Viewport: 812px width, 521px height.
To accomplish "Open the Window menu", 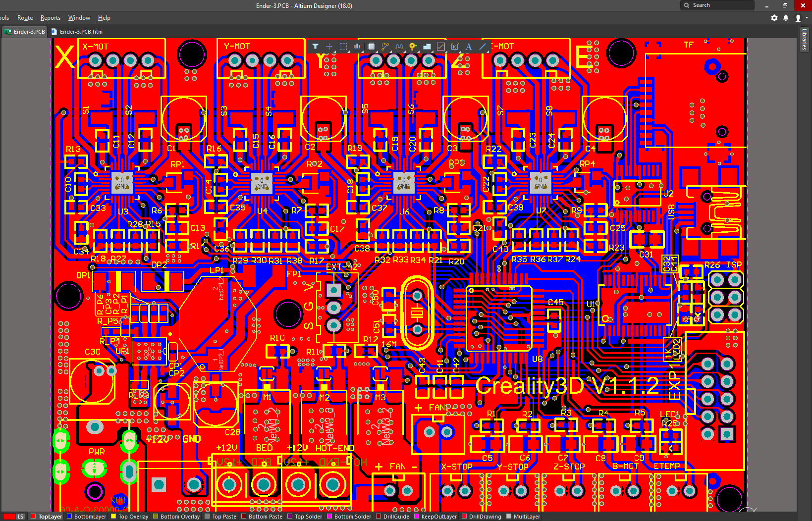I will (x=79, y=18).
